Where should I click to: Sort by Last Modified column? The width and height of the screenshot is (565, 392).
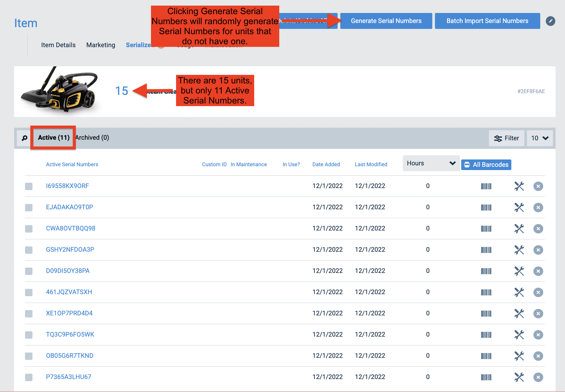click(x=371, y=164)
